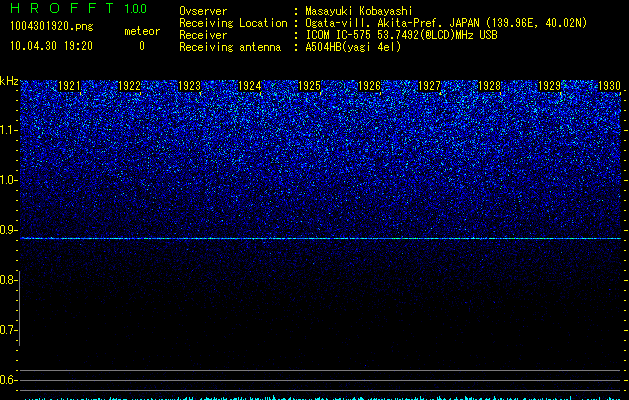
Task: Click the kHz axis unit label
Action: pos(9,81)
